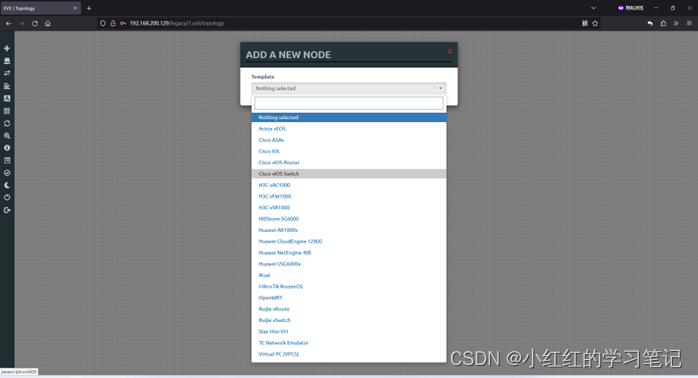Select TC Network Emulator template

(349, 343)
